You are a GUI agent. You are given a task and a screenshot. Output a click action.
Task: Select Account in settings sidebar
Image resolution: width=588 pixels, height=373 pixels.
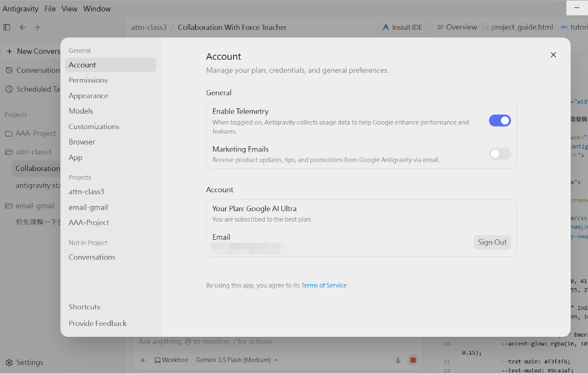(110, 65)
